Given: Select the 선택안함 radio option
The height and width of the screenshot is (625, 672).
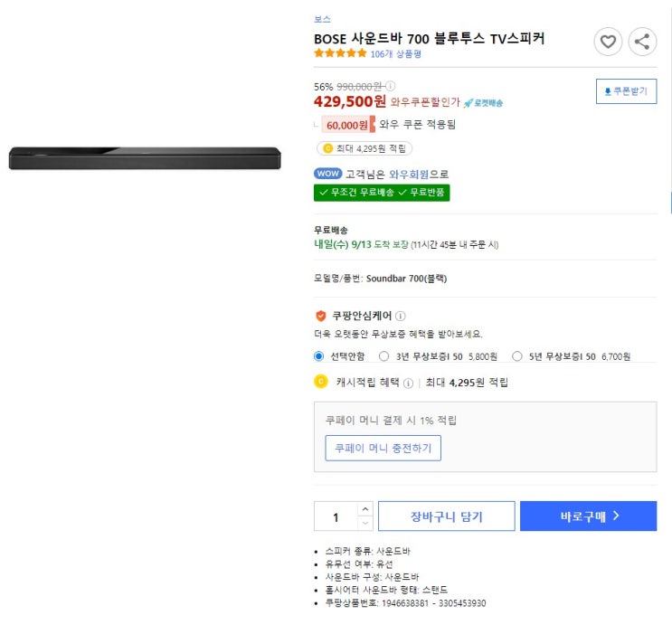Looking at the screenshot, I should click(318, 356).
